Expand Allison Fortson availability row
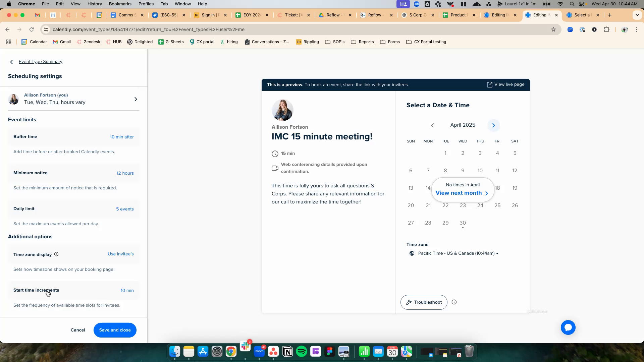Screen dimensions: 644x362 point(136,99)
